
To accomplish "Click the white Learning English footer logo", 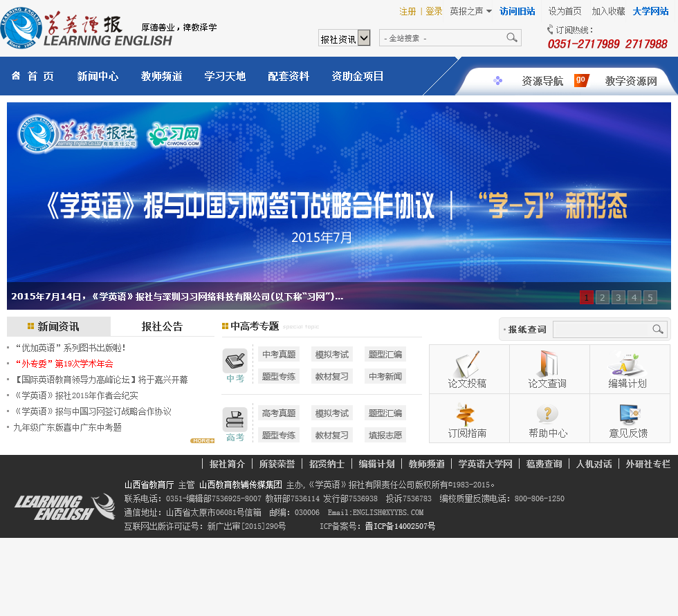I will (x=65, y=507).
